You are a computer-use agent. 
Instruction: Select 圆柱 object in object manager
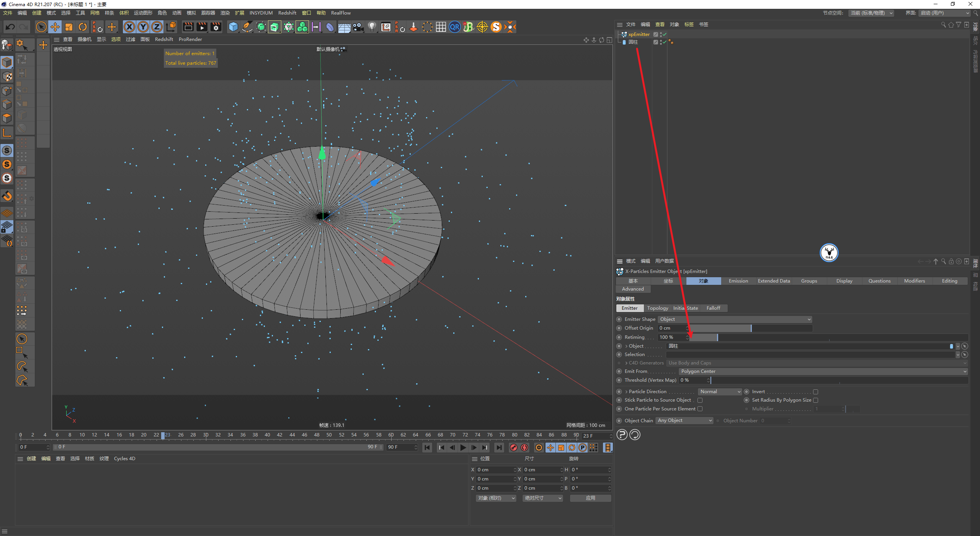633,42
